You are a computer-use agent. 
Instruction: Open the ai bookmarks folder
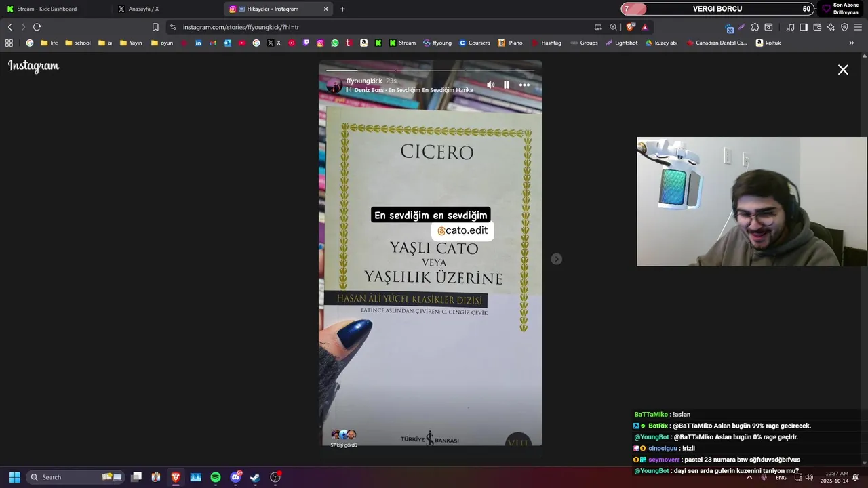pos(105,43)
